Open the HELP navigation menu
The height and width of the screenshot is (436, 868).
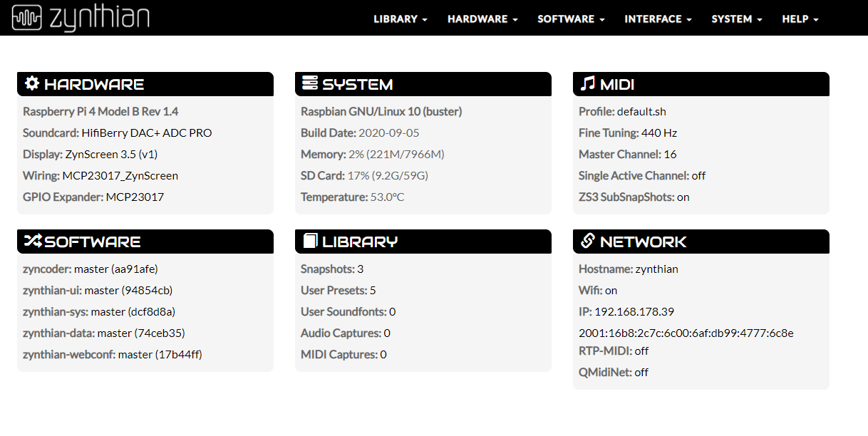coord(800,19)
